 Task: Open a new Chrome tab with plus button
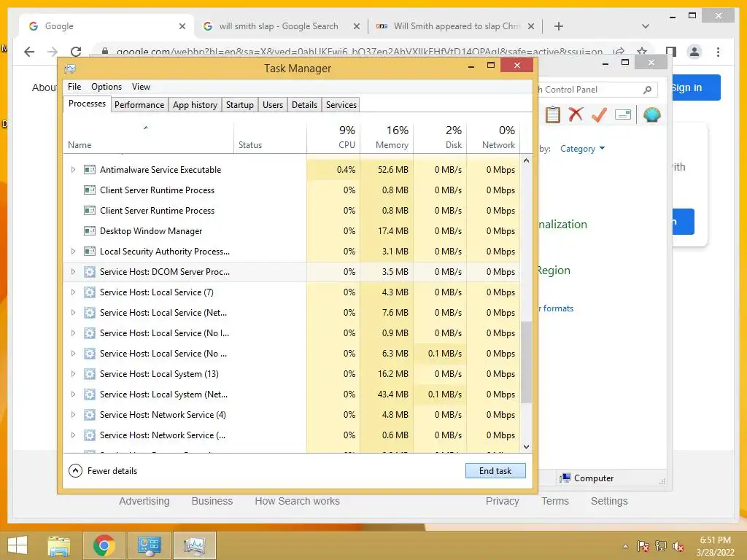pos(558,26)
